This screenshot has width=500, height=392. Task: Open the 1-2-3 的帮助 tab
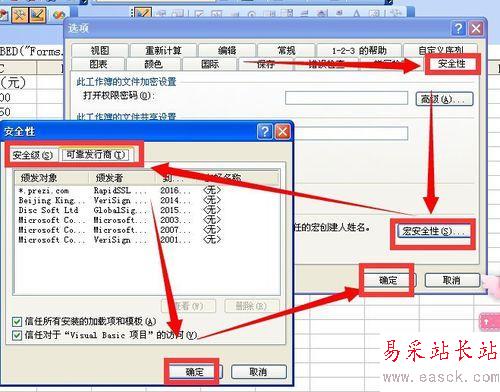pyautogui.click(x=359, y=50)
